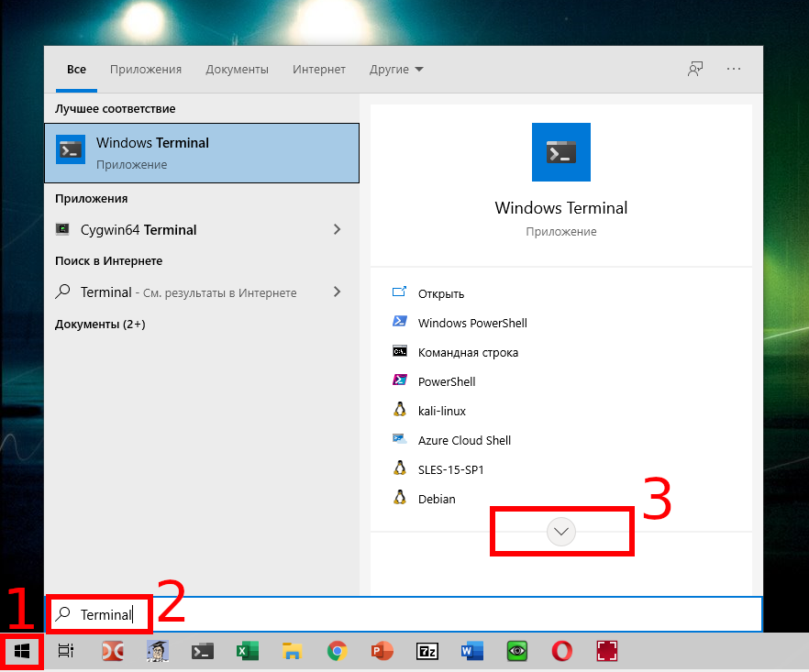Expand Terminal web search result arrow
Image resolution: width=809 pixels, height=672 pixels.
point(337,292)
